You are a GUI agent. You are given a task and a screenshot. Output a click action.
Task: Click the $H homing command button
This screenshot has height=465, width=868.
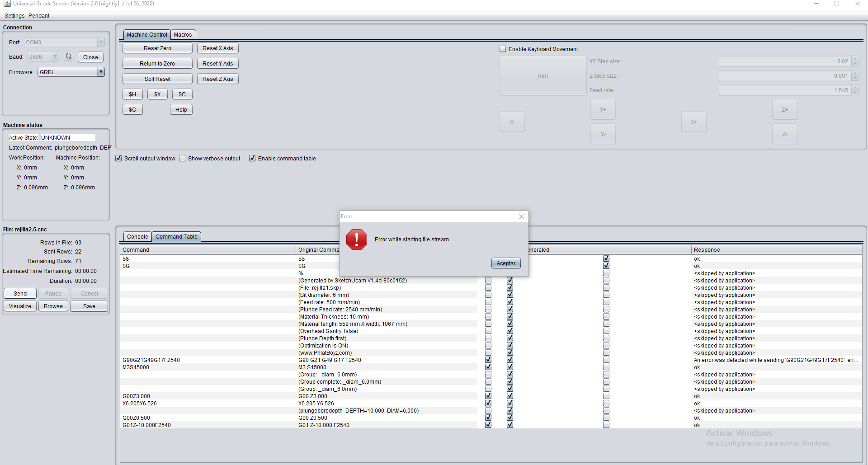point(132,94)
